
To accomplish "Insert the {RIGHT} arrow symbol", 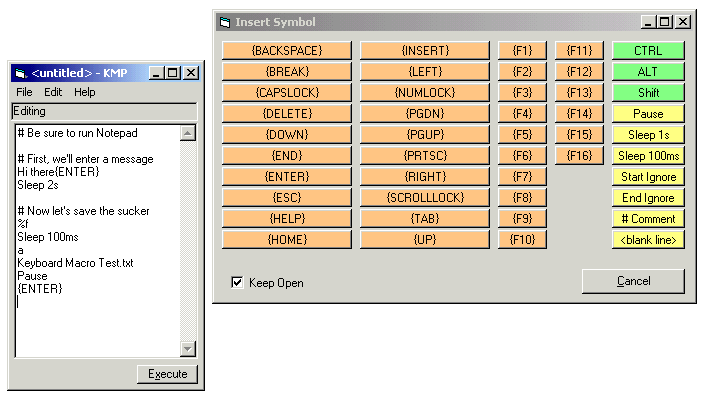I will coord(425,177).
